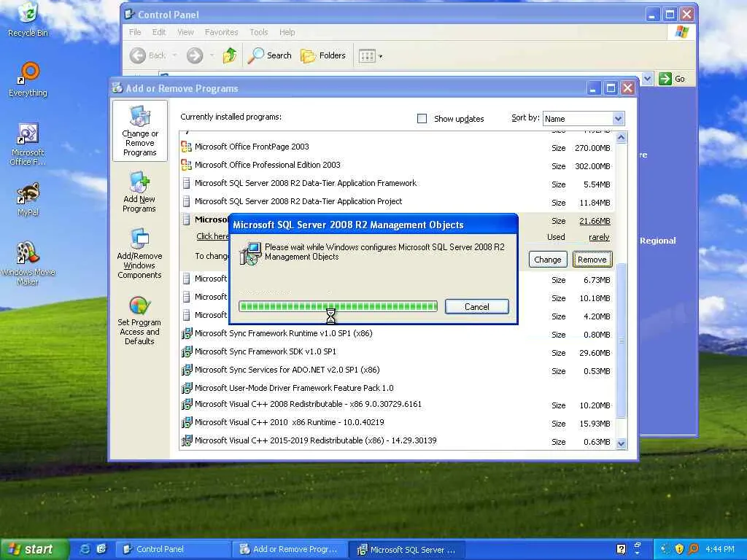This screenshot has height=560, width=747.
Task: Click FrontPage 2003 program icon in list
Action: point(186,147)
